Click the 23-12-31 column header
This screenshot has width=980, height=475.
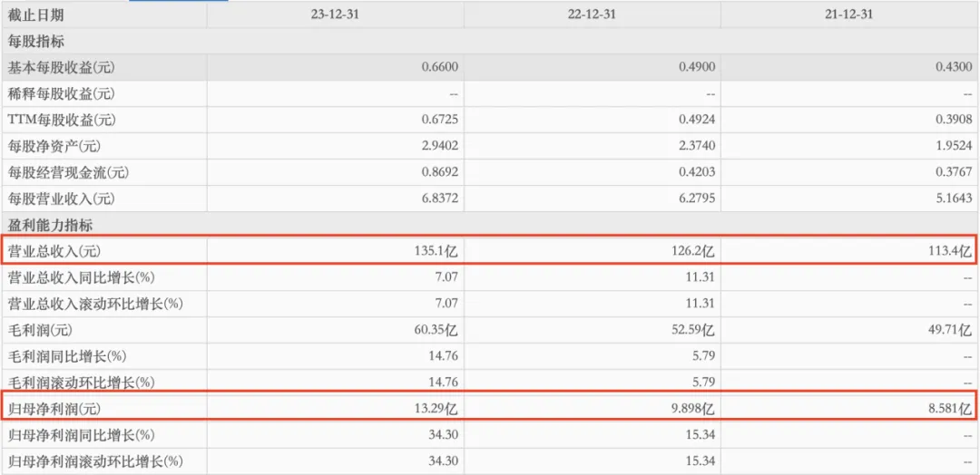(334, 15)
